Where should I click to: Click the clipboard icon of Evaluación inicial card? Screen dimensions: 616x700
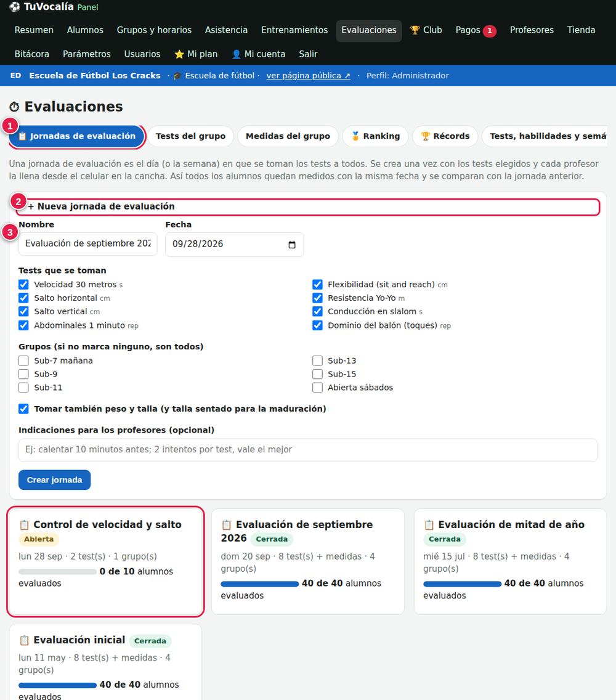pyautogui.click(x=24, y=640)
